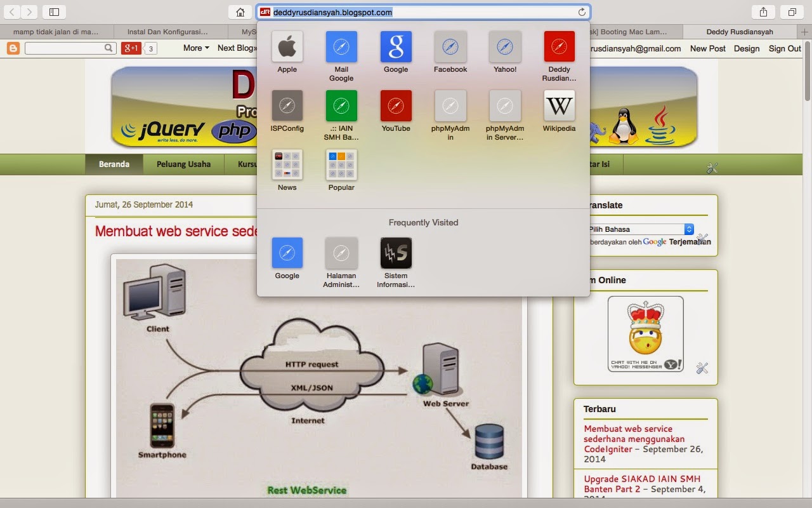Switch to Instal Dan Konfigurasi… tab
Image resolution: width=812 pixels, height=508 pixels.
[x=167, y=32]
